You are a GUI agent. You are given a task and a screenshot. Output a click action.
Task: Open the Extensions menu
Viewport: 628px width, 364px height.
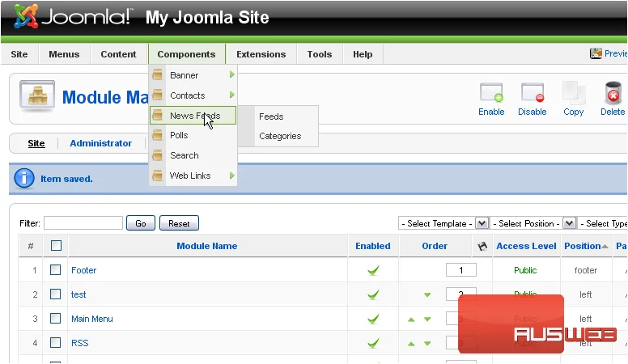pyautogui.click(x=261, y=54)
